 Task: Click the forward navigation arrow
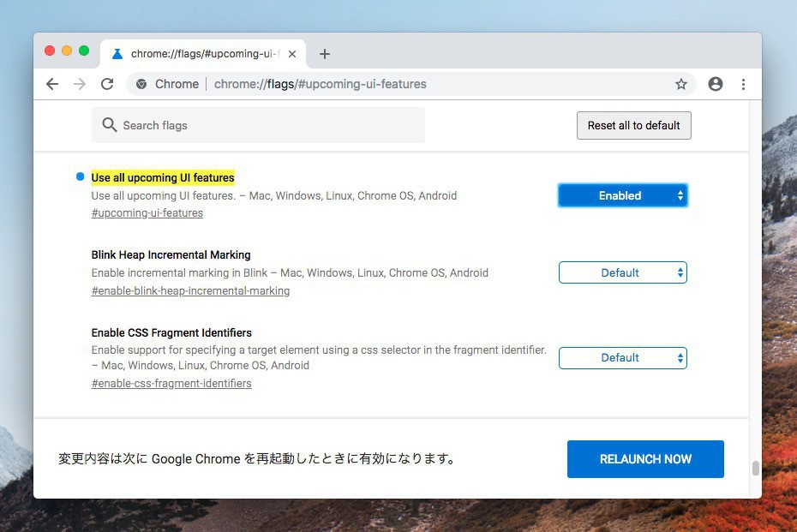80,84
